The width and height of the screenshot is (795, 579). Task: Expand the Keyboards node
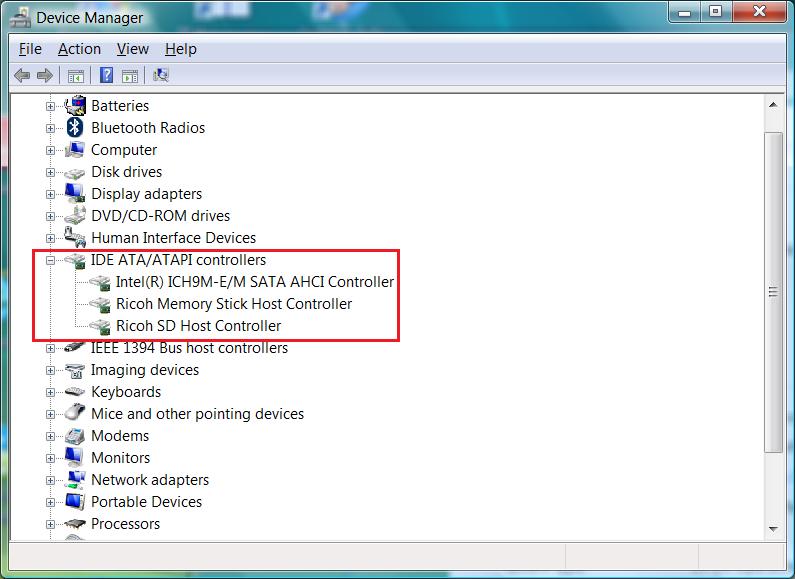click(50, 392)
